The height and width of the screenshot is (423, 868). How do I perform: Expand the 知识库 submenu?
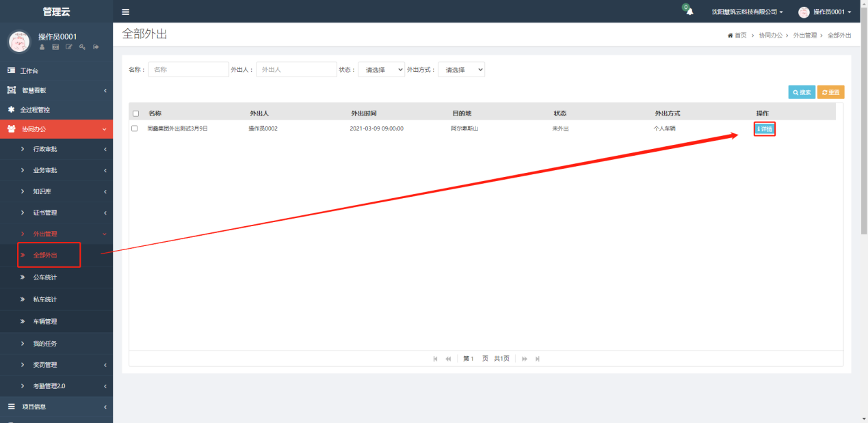click(105, 191)
